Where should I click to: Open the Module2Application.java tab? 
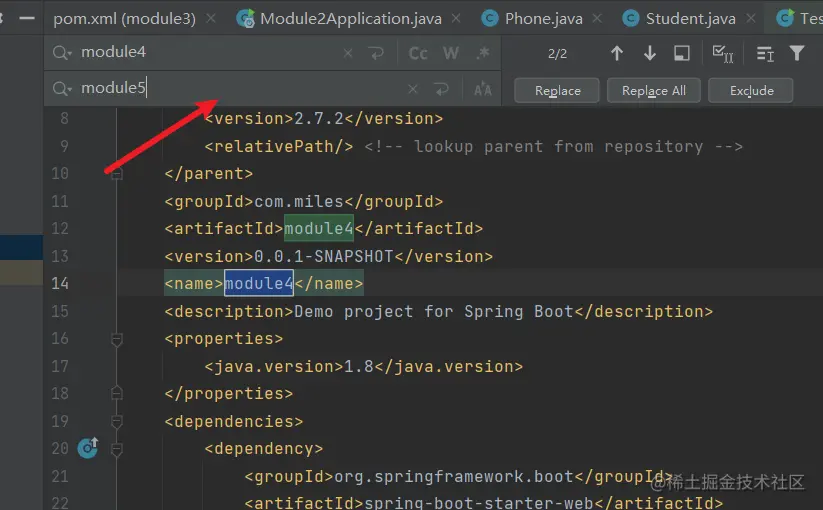pos(351,18)
